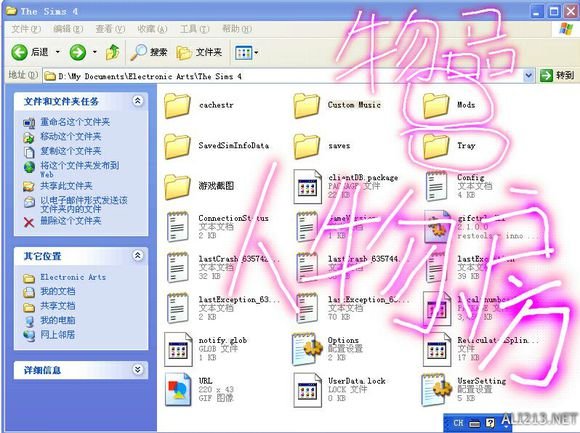Select the SavedSimInfoData folder
This screenshot has width=580, height=433.
[216, 146]
